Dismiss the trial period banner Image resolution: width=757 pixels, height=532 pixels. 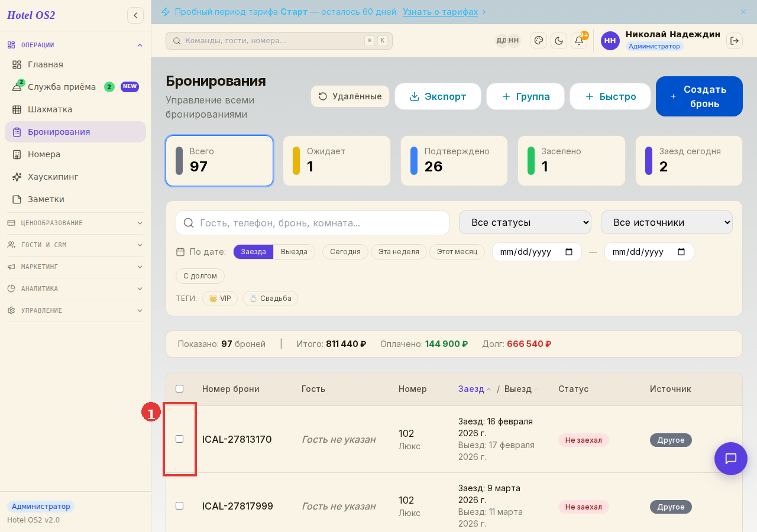743,12
